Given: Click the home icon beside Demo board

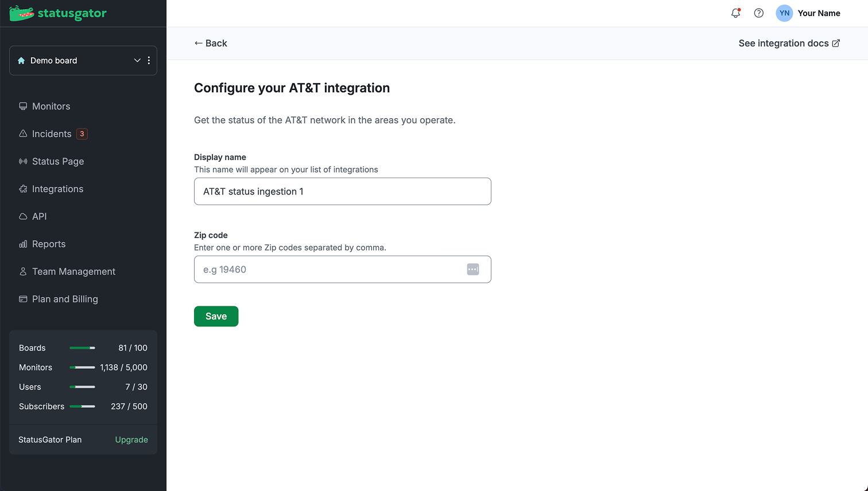Looking at the screenshot, I should click(21, 61).
